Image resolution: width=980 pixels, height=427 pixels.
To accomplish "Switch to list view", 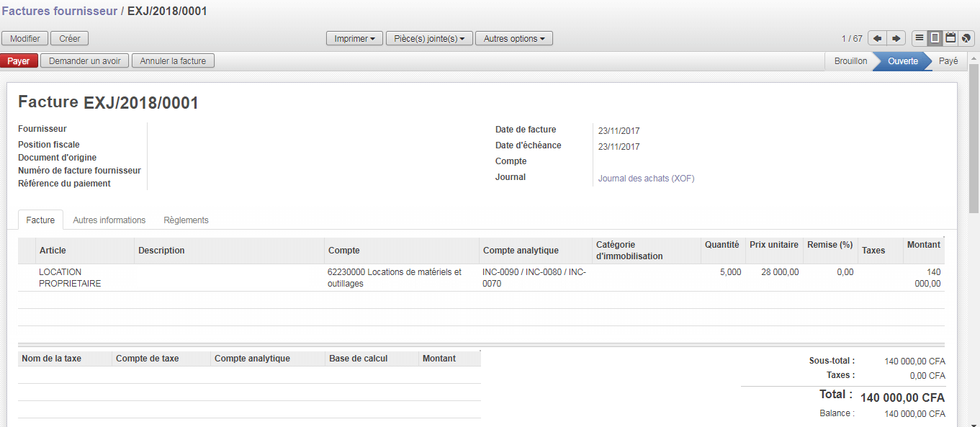I will [x=920, y=38].
